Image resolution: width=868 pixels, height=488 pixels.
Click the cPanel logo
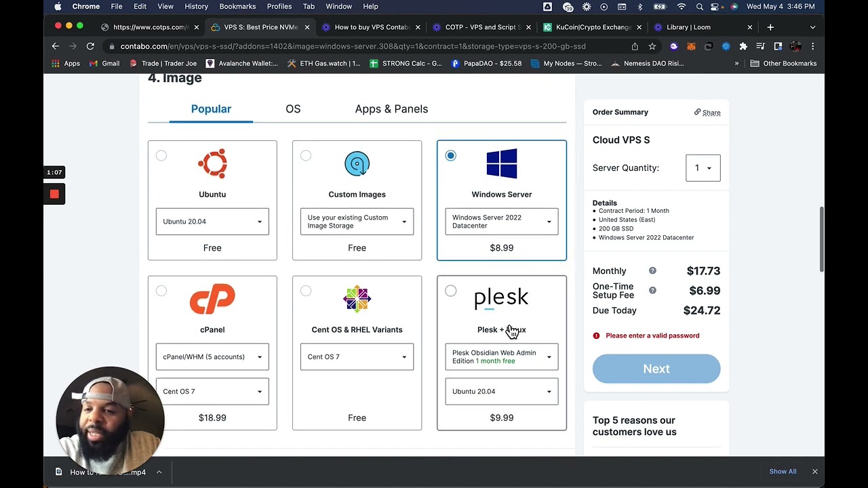pos(212,299)
